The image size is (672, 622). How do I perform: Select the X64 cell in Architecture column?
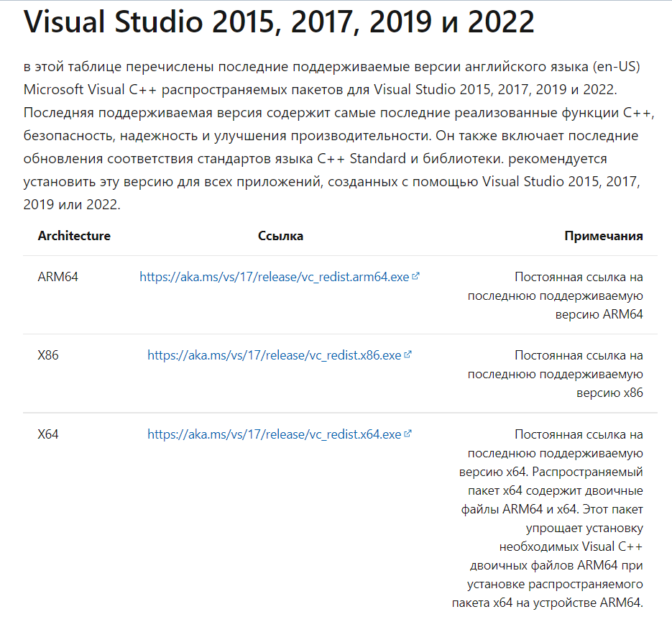click(x=48, y=434)
